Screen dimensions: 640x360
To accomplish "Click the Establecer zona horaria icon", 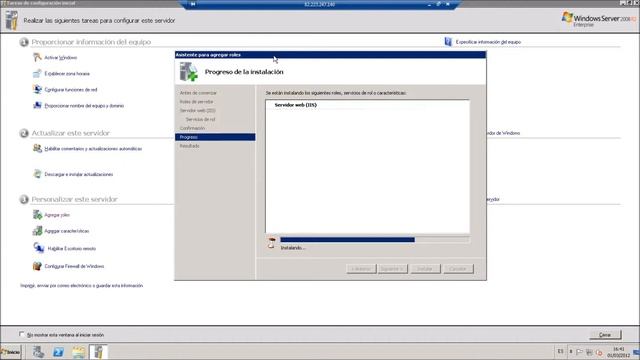I will coord(37,73).
